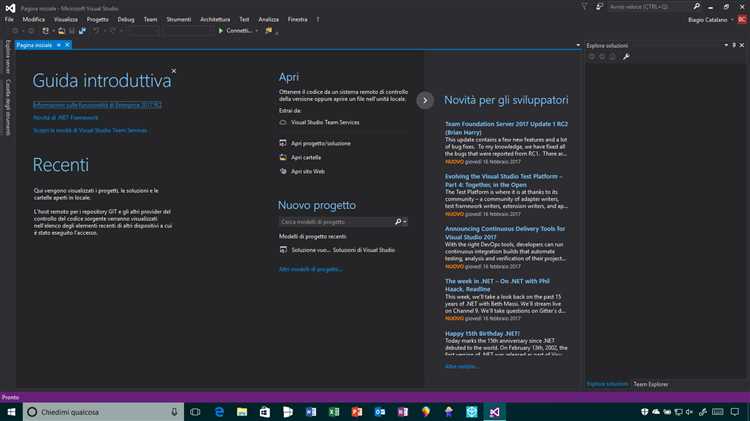
Task: Click the undo toolbar icon
Action: point(96,31)
